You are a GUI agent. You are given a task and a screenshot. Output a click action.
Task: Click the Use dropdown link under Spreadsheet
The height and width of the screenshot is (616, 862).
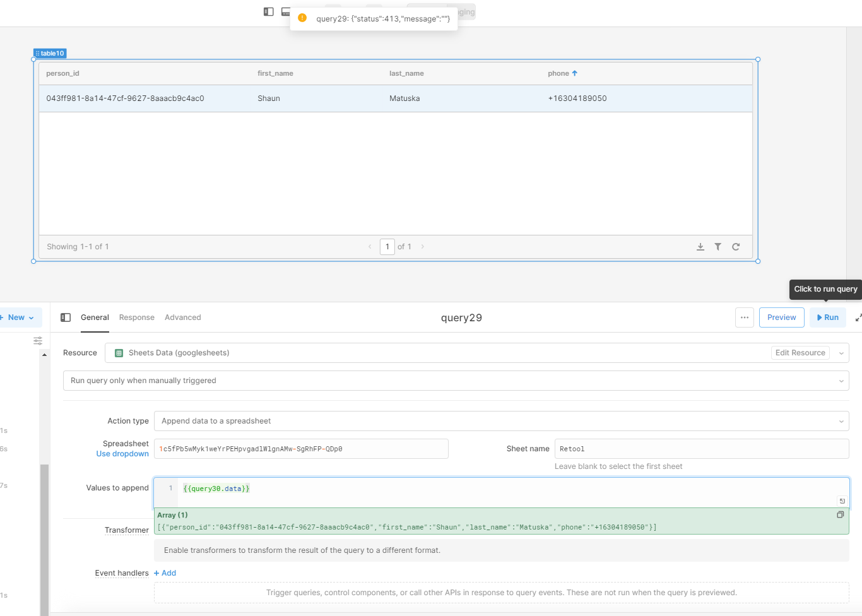coord(122,454)
